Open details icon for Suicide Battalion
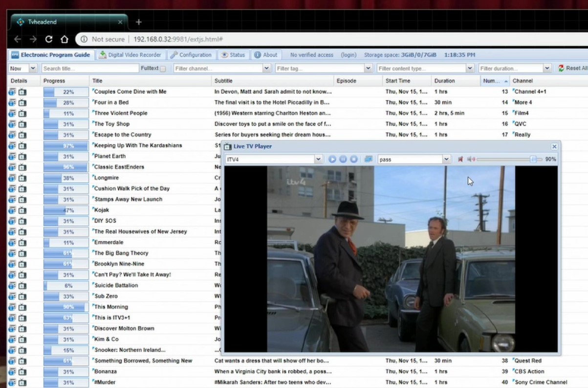Screen dimensions: 588x388 tap(12, 285)
